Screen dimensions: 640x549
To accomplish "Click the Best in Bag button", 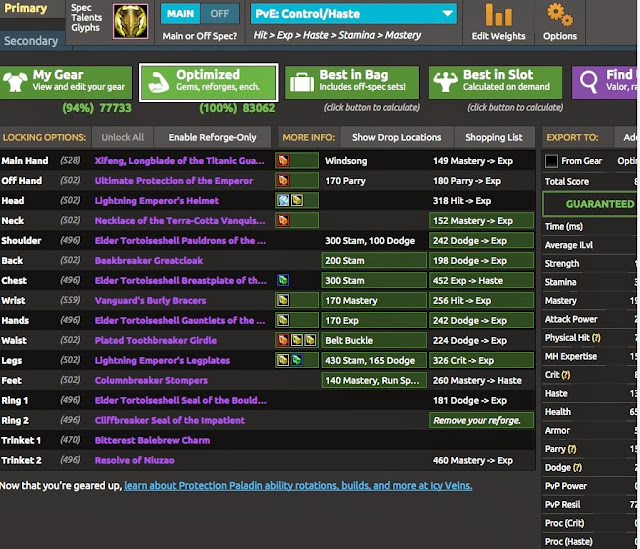I will (x=352, y=82).
